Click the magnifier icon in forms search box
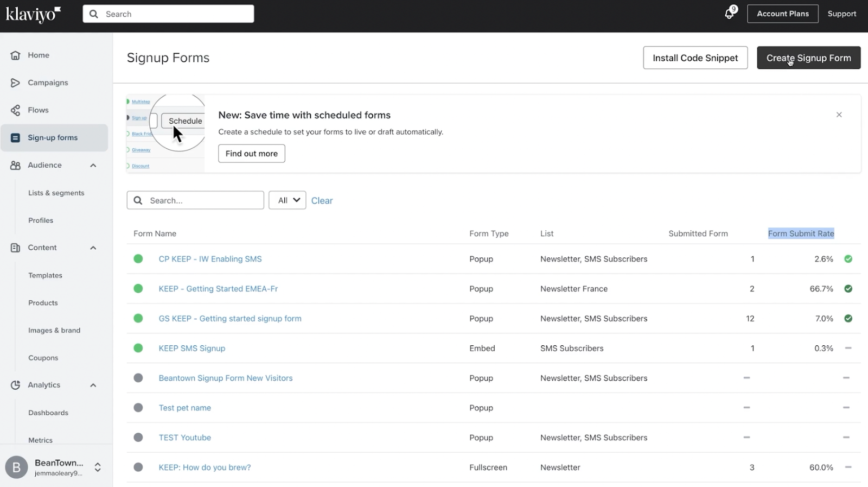Screen dimensions: 868x487 [138, 200]
